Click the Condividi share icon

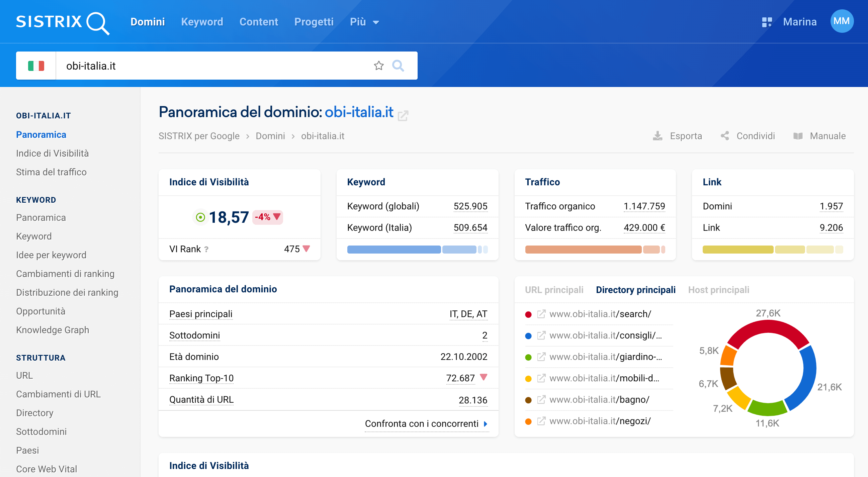click(725, 136)
